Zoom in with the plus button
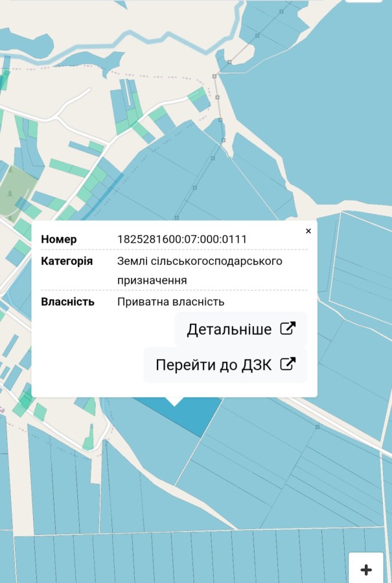The width and height of the screenshot is (392, 583). click(366, 569)
